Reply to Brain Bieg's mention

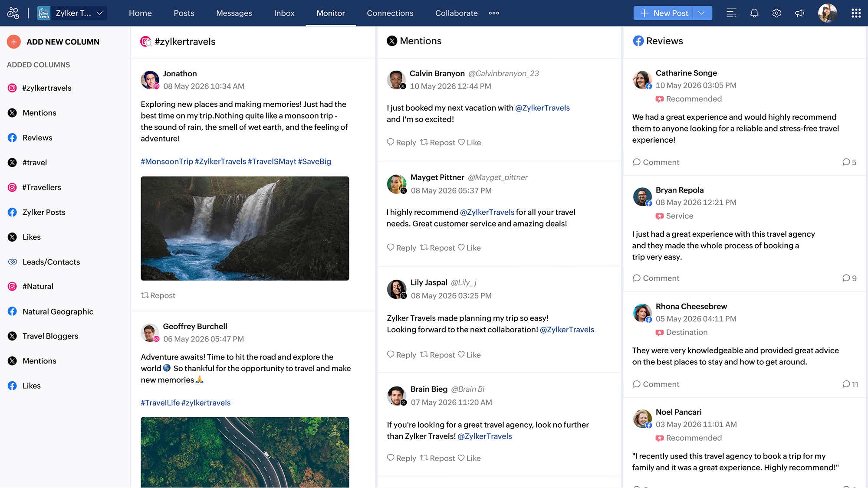401,458
